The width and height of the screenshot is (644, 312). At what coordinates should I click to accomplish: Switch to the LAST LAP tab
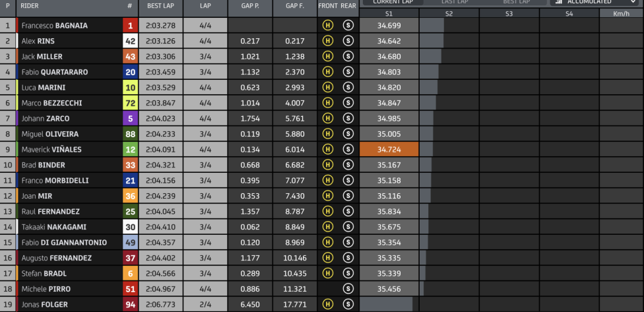coord(453,2)
